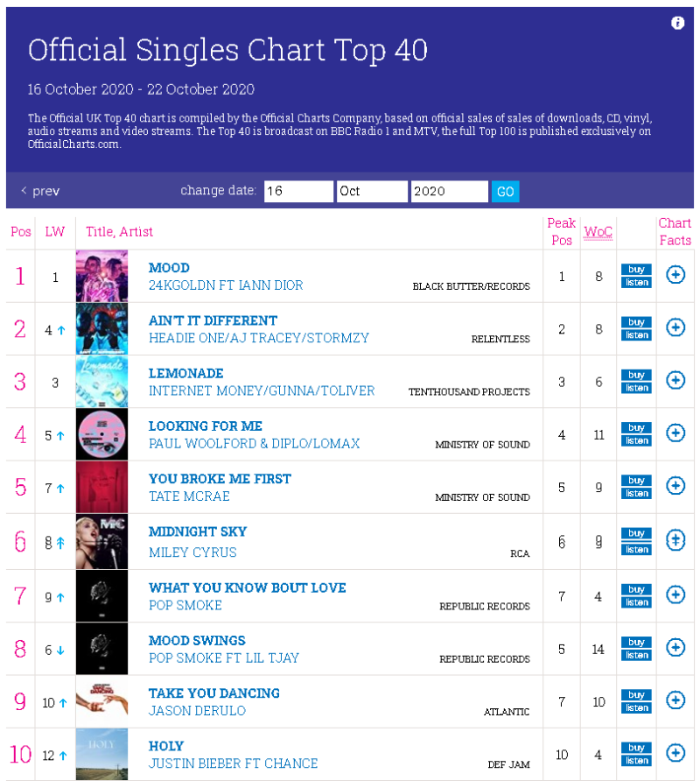
Task: Open chart facts for Ain't It Different
Action: pyautogui.click(x=674, y=327)
